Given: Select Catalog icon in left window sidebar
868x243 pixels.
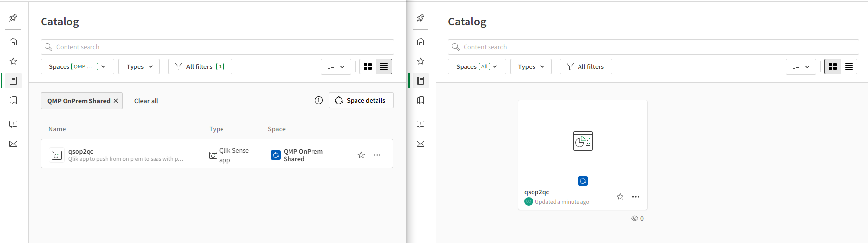Looking at the screenshot, I should click(x=13, y=81).
